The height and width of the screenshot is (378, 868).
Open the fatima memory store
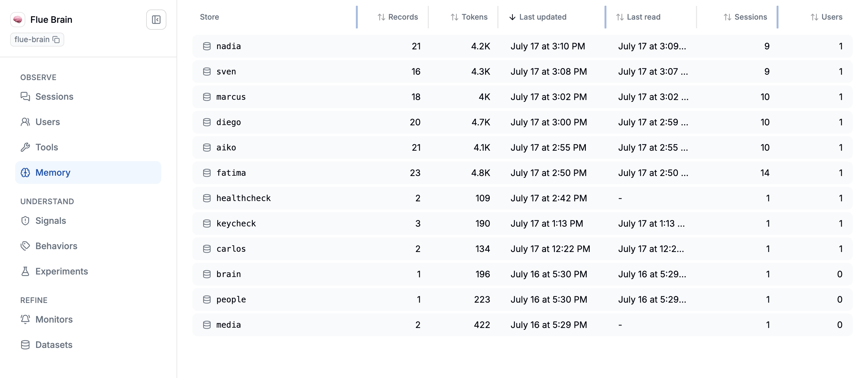[522, 173]
